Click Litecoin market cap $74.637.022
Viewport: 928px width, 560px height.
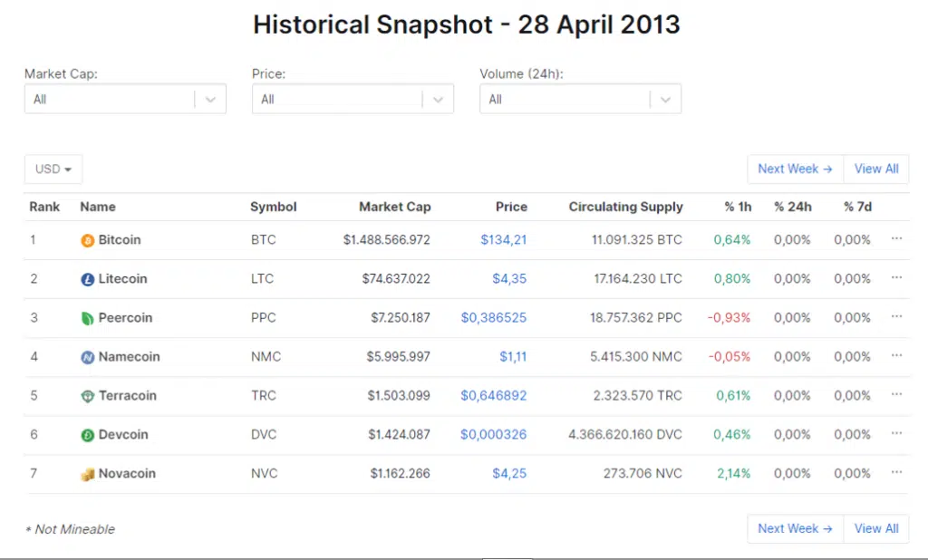pos(396,279)
